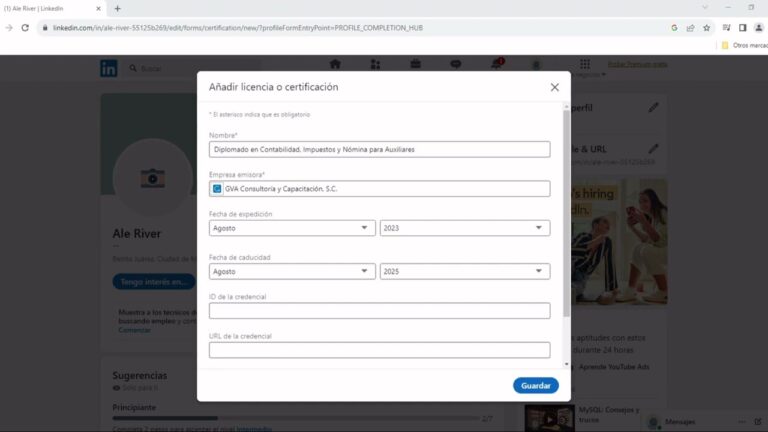Open the Mensajes chat panel

680,422
